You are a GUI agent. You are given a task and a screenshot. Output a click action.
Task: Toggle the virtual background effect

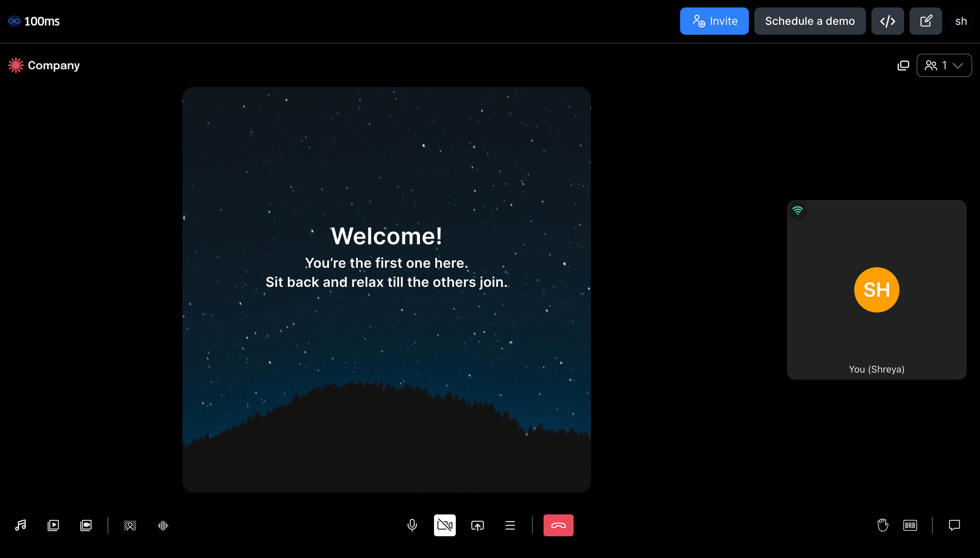[x=130, y=525]
